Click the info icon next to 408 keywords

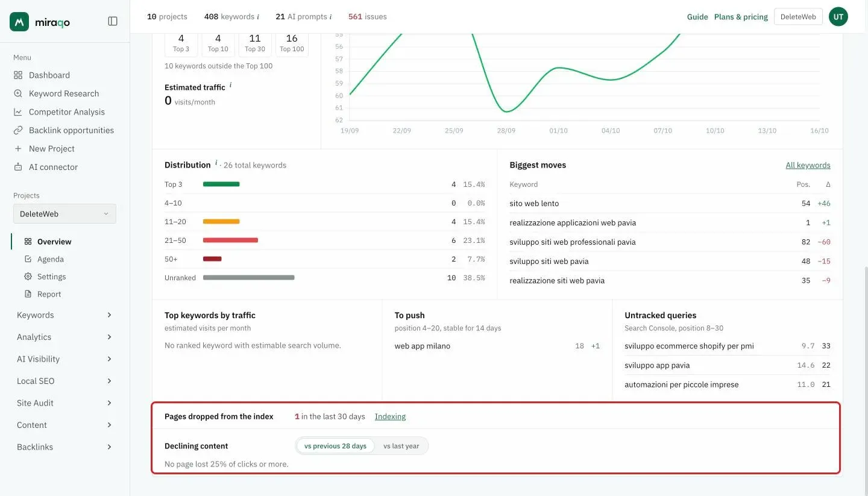click(258, 17)
